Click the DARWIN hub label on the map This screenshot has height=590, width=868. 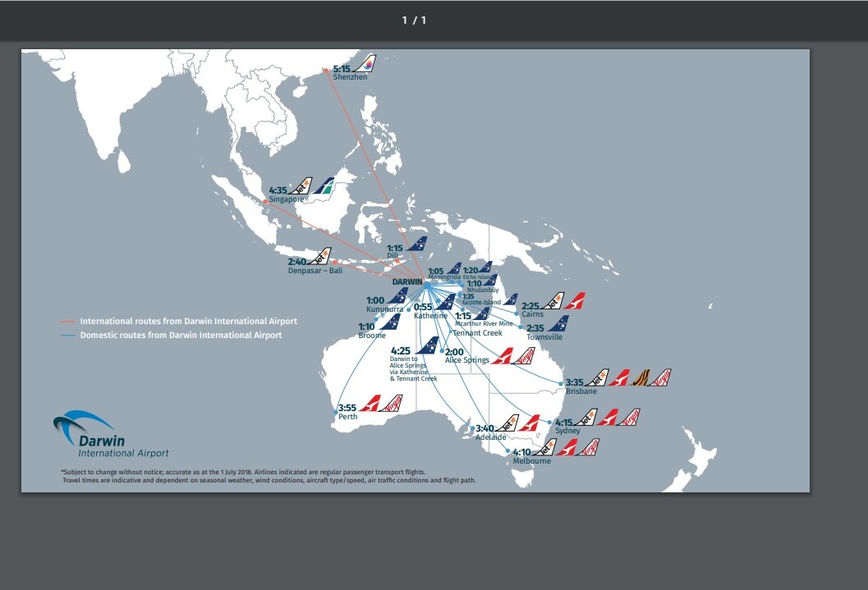click(x=407, y=281)
